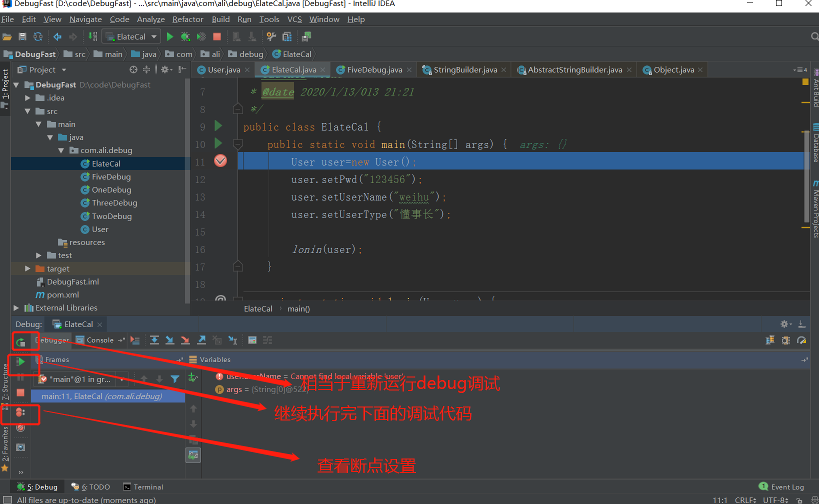Click the CRLF line separator in status bar
The image size is (819, 504).
coord(745,500)
